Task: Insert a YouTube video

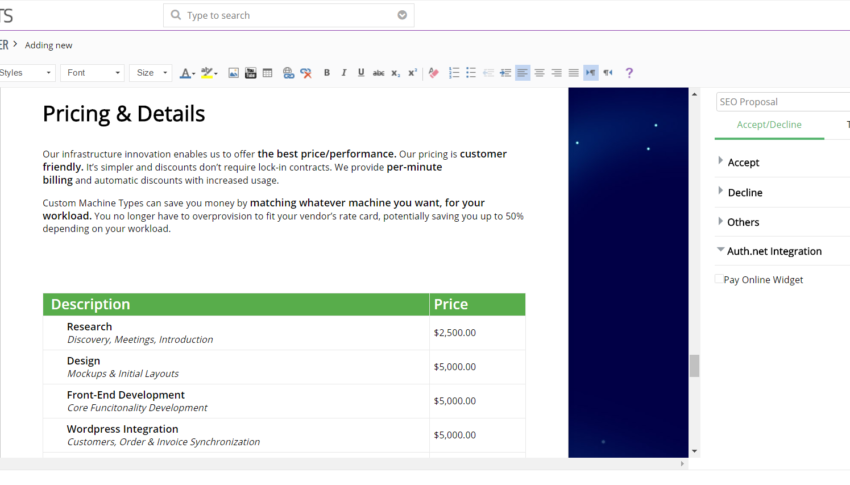Action: pyautogui.click(x=250, y=73)
